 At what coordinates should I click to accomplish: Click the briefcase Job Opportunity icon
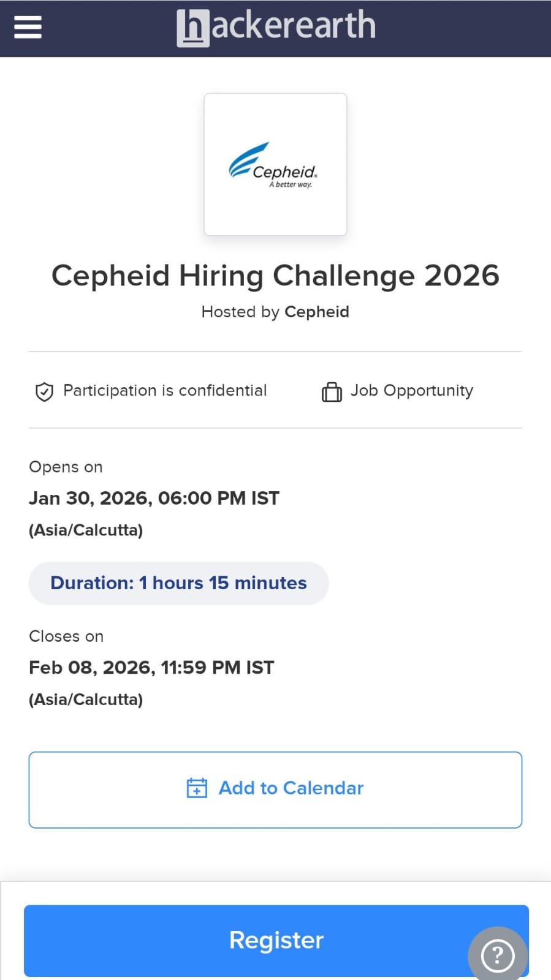click(332, 391)
